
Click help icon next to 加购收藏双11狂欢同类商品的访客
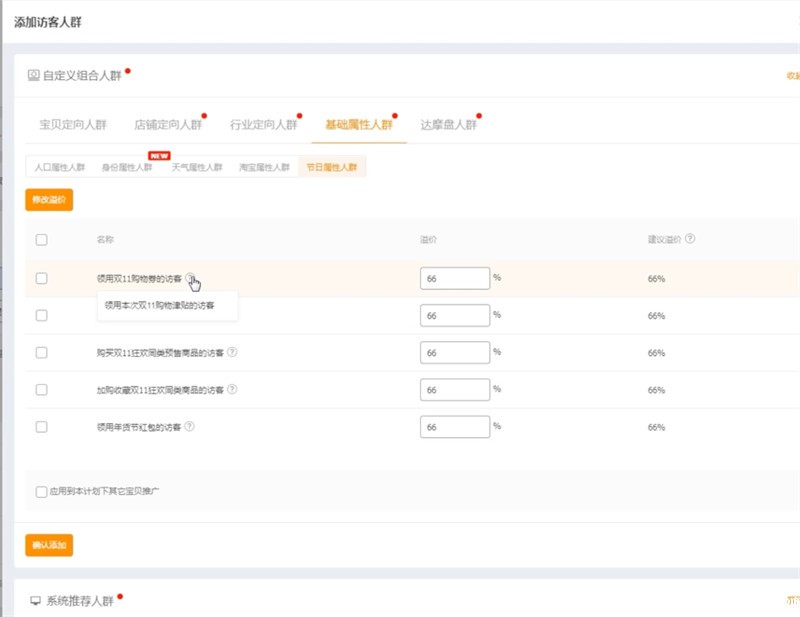pyautogui.click(x=232, y=389)
